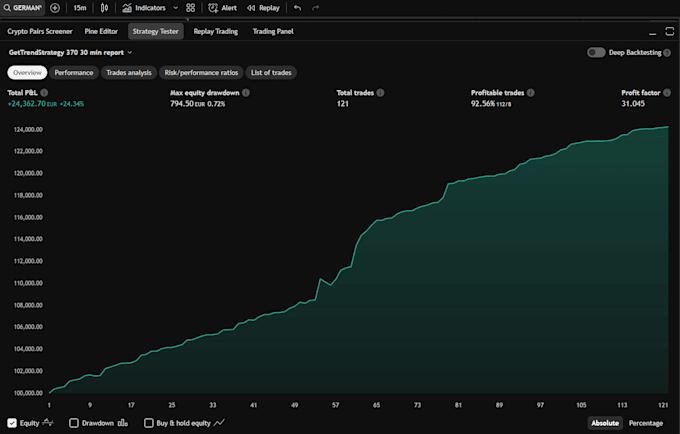This screenshot has width=680, height=434.
Task: Open the Indicators dropdown arrow
Action: click(174, 7)
